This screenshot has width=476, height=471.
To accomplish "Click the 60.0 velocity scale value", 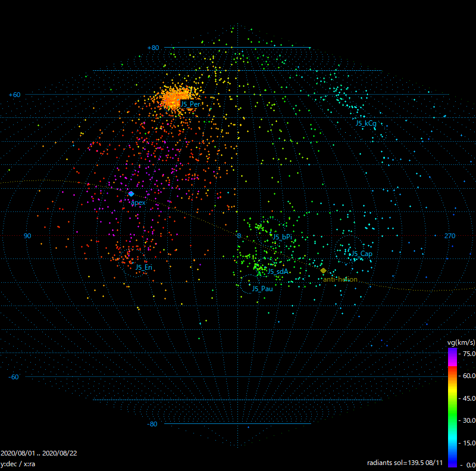I will 469,376.
